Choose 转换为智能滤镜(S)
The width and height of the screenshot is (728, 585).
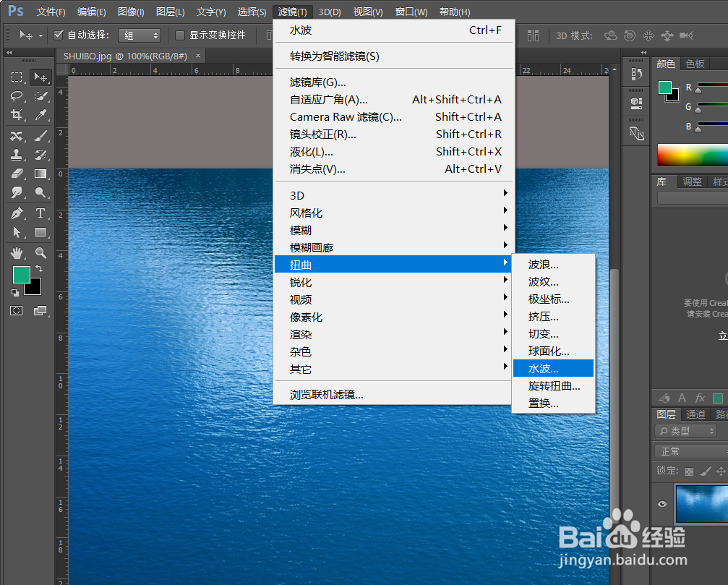395,56
